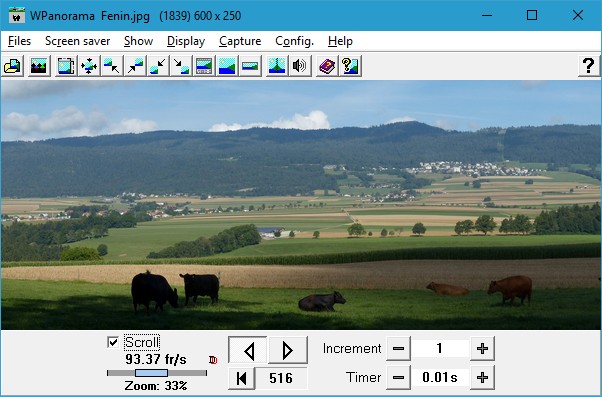Maximize the WPanorama window
The width and height of the screenshot is (602, 397).
pyautogui.click(x=532, y=15)
